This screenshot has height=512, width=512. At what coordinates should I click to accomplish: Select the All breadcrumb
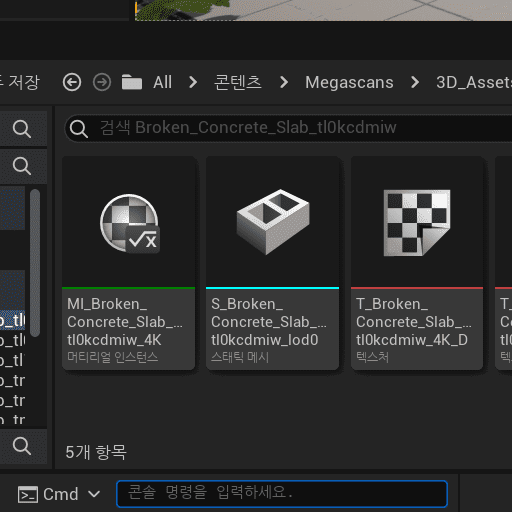pyautogui.click(x=162, y=82)
